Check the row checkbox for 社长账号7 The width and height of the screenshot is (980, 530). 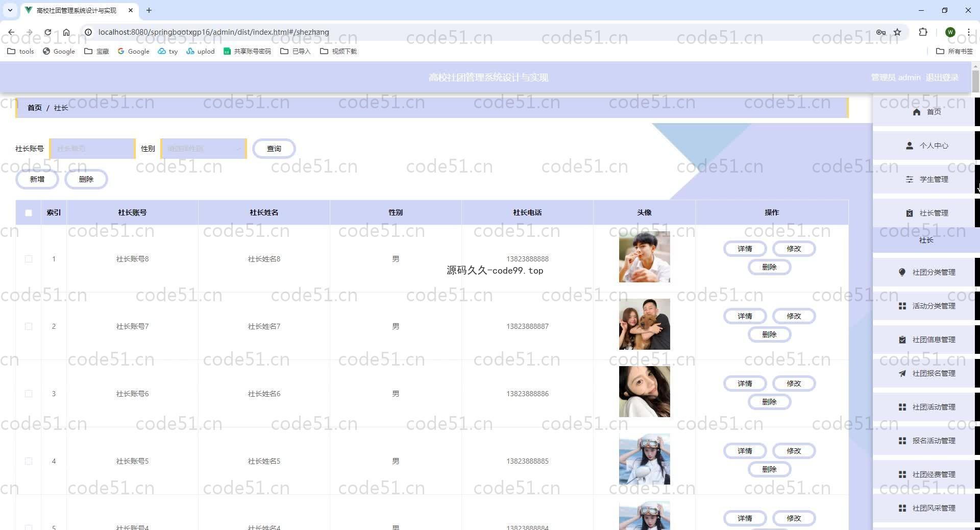(x=29, y=326)
